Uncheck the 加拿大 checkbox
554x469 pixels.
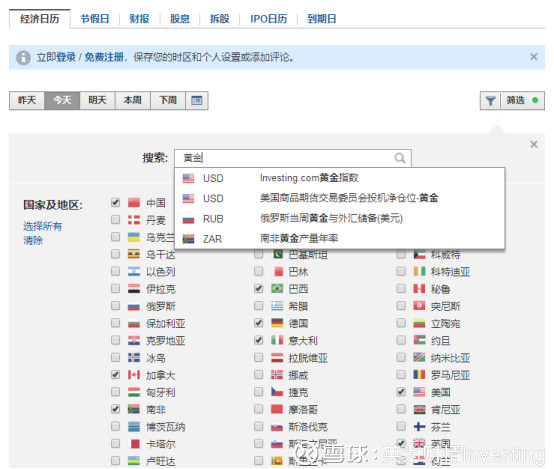[115, 374]
